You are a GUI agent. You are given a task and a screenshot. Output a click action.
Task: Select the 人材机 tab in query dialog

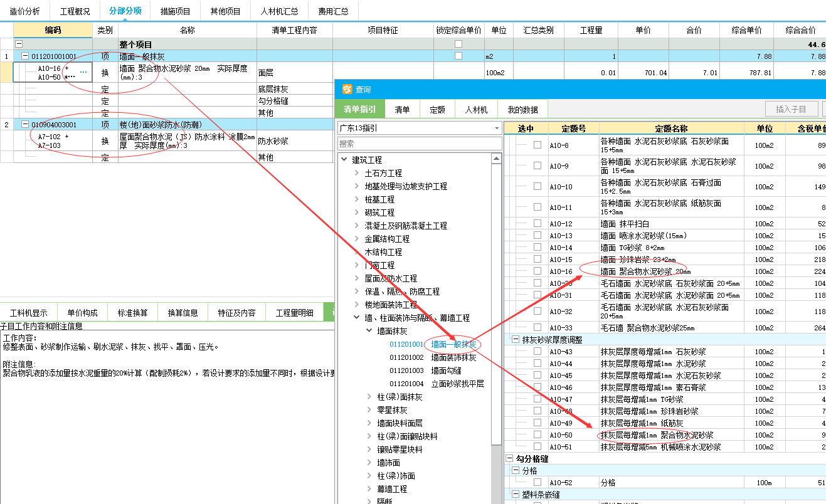(x=477, y=109)
